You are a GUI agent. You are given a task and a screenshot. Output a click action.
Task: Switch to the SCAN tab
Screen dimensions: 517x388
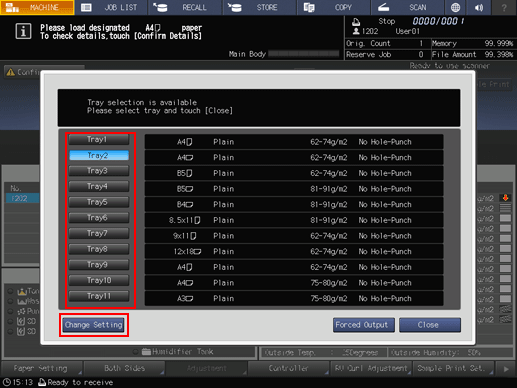click(408, 7)
